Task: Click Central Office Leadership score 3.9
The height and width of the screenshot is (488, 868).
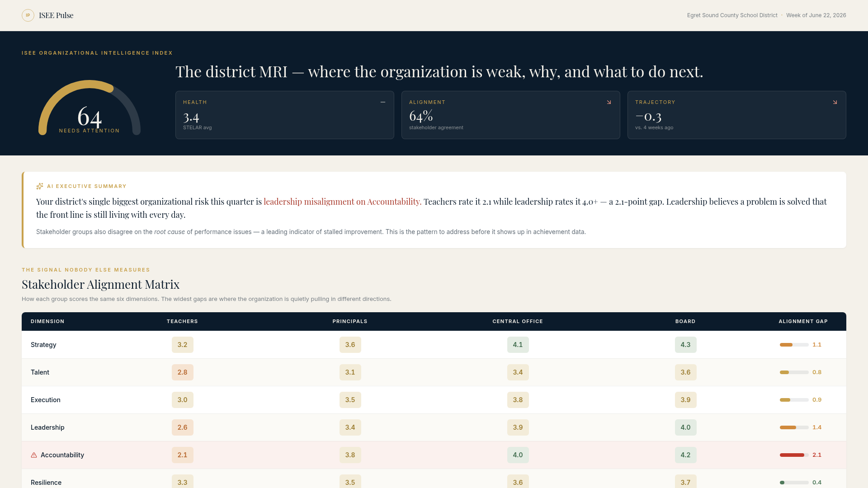Action: [x=518, y=427]
